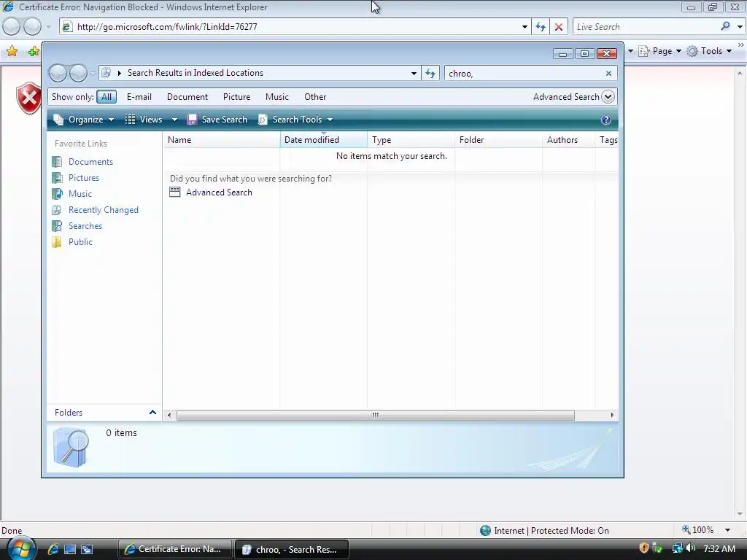The width and height of the screenshot is (747, 560).
Task: Click the refresh icon beside search address bar
Action: [x=430, y=73]
